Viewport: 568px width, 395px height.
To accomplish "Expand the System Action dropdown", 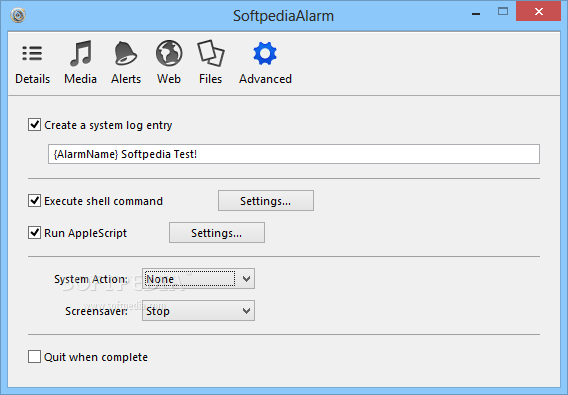I will click(x=198, y=279).
